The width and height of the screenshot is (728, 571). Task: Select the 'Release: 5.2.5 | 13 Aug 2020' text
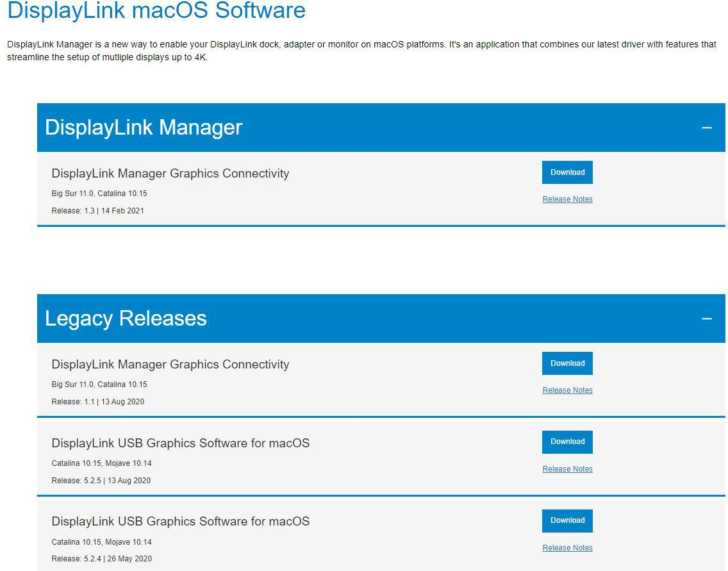(101, 481)
